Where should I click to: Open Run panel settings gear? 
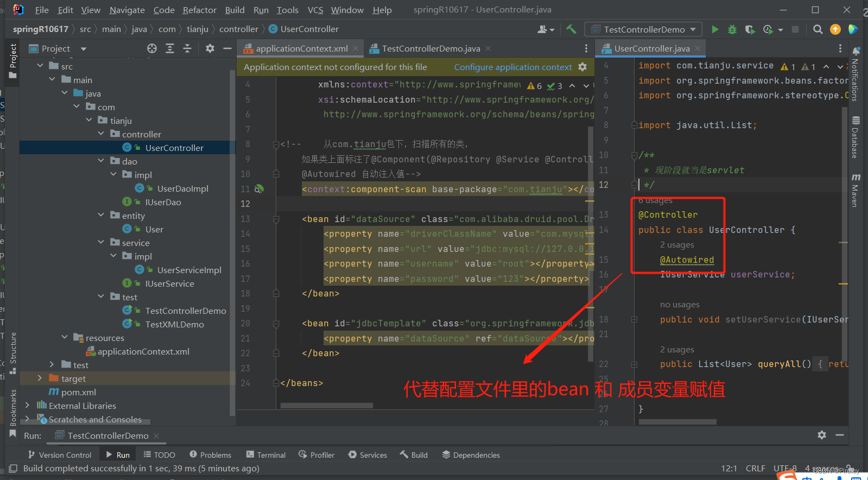[x=822, y=435]
